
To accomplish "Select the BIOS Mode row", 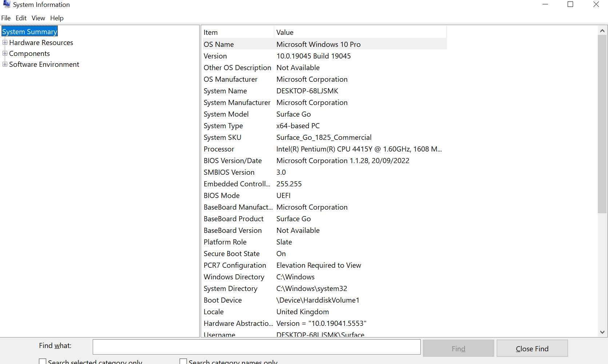I will 324,195.
